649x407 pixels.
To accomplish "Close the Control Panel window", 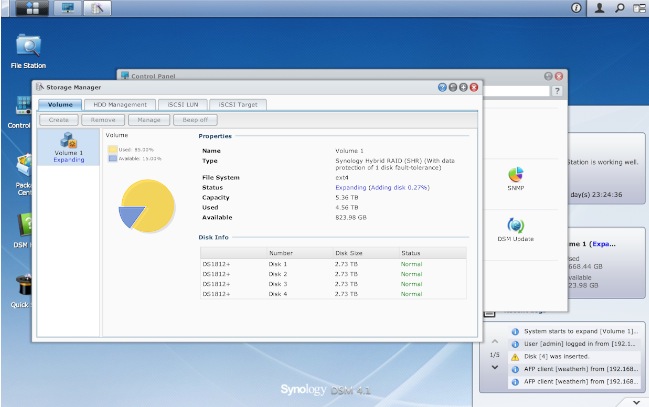I will (559, 76).
